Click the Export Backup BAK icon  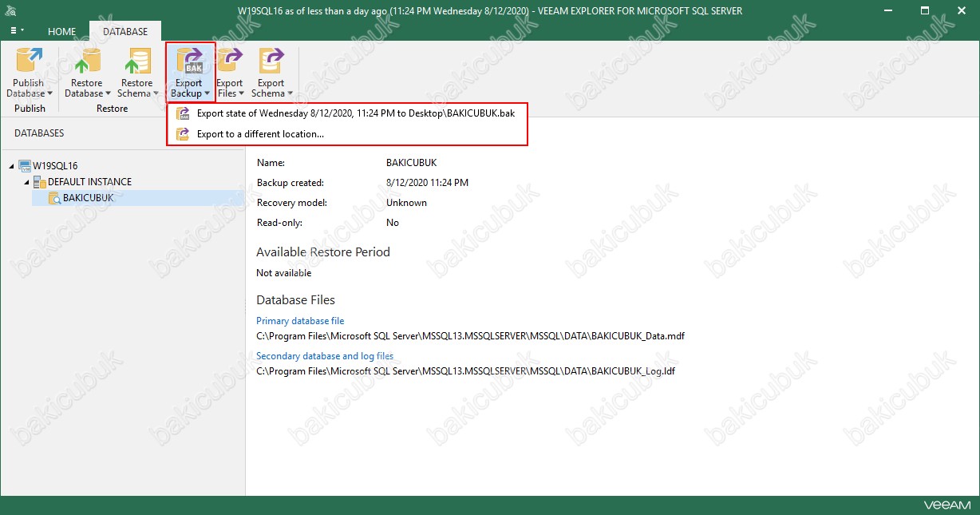click(190, 61)
